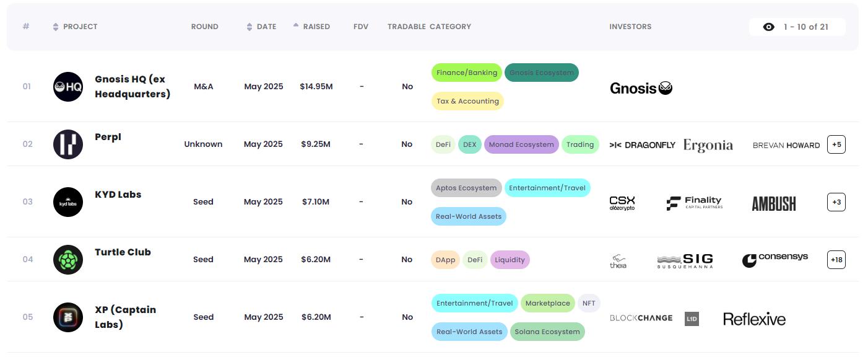Open the Finality Capital Partners logo
This screenshot has width=868, height=362.
pyautogui.click(x=695, y=203)
